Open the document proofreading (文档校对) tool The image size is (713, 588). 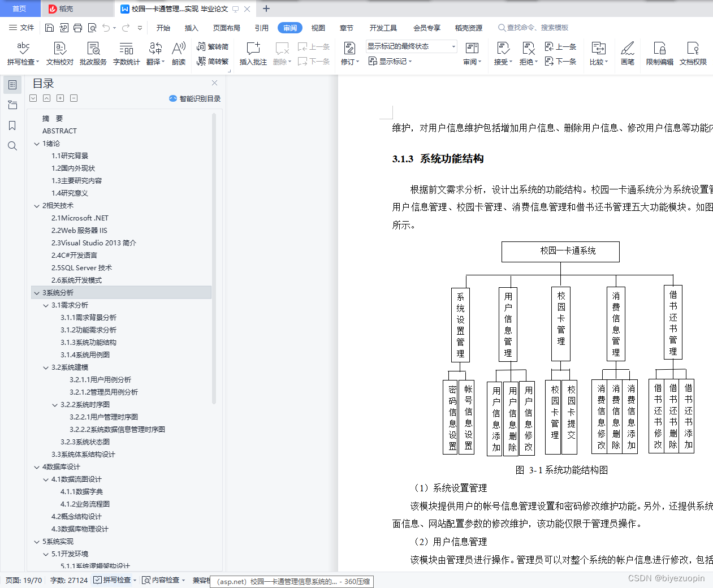pyautogui.click(x=60, y=54)
